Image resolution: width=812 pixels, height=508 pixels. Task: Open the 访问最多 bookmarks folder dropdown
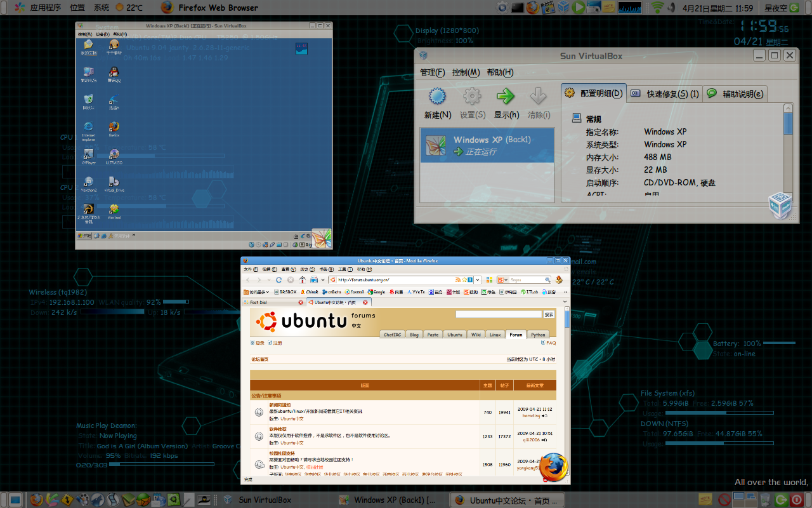[x=256, y=292]
